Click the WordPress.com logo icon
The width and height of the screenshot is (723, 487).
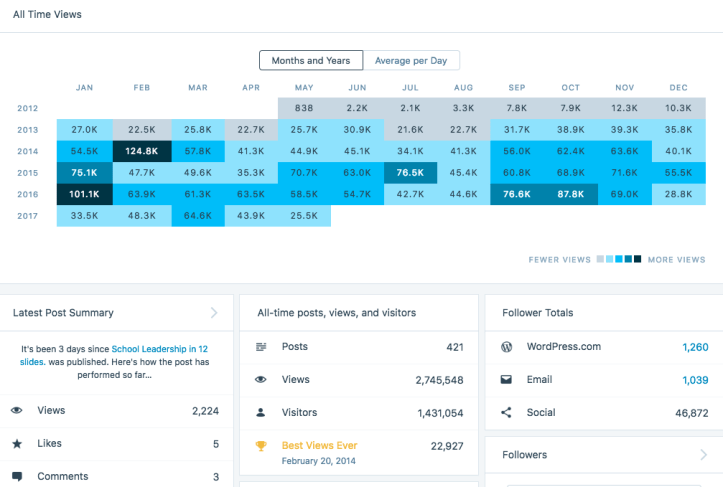506,347
